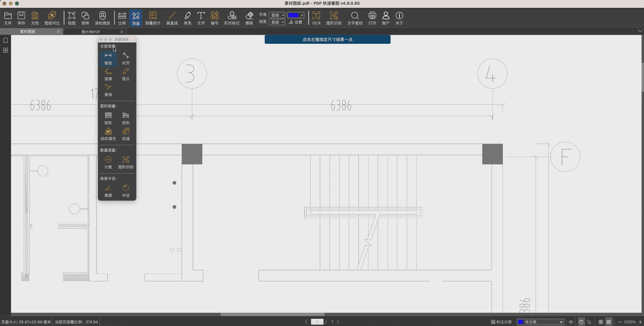Click the 设置 settings button
The width and height of the screenshot is (644, 326).
[x=295, y=22]
